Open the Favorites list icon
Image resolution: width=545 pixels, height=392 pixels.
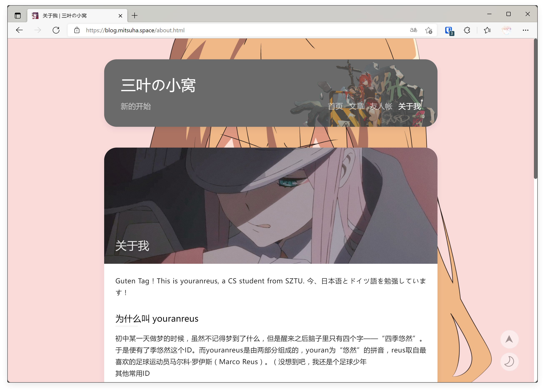[487, 30]
